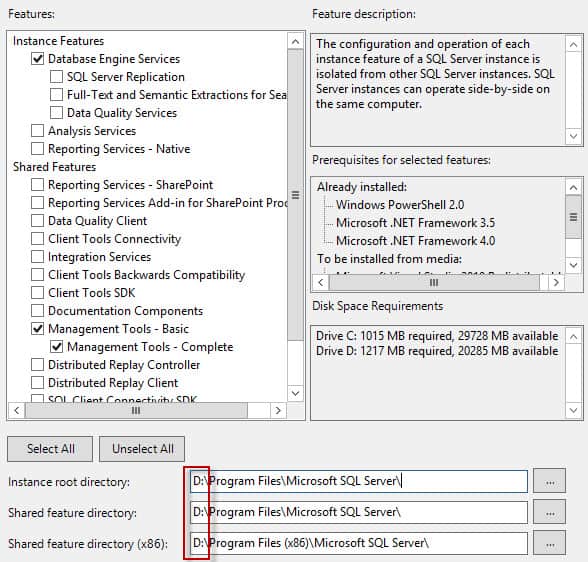The width and height of the screenshot is (588, 562).
Task: Edit the Instance root directory field
Action: coord(359,481)
